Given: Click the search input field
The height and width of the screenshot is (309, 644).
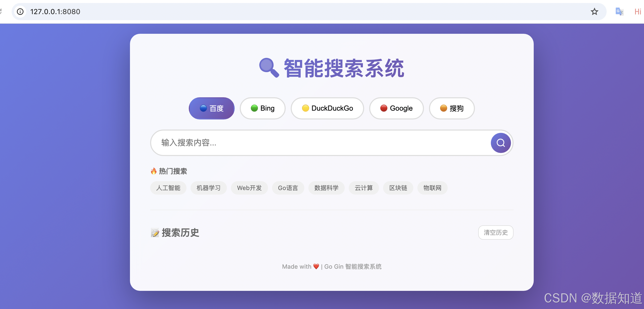Looking at the screenshot, I should (303, 143).
